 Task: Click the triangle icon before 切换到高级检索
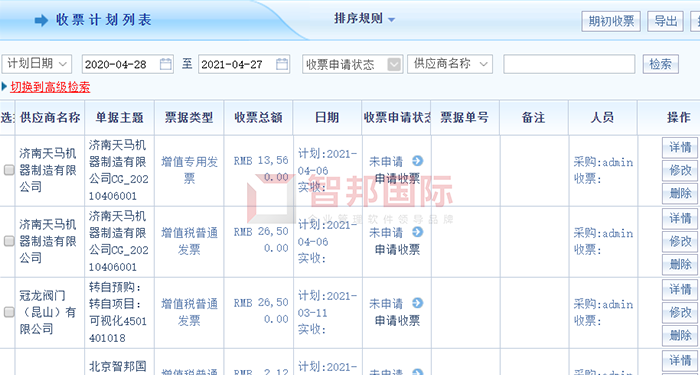[4, 87]
